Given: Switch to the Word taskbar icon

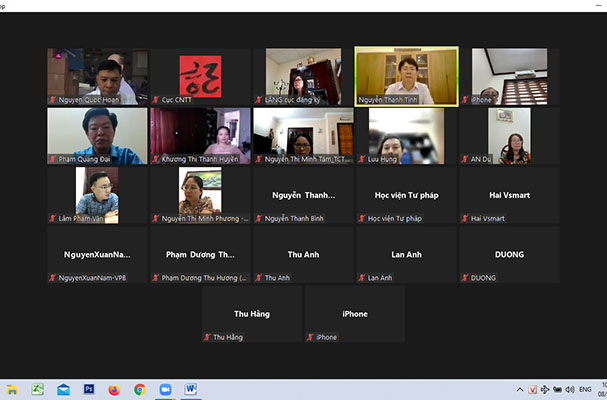Looking at the screenshot, I should (x=191, y=389).
